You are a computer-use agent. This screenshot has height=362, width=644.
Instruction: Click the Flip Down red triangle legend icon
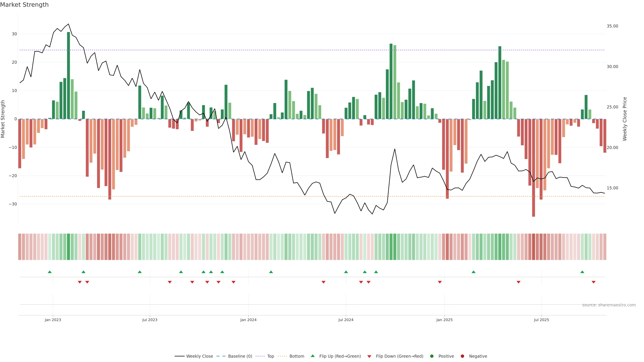(x=369, y=356)
